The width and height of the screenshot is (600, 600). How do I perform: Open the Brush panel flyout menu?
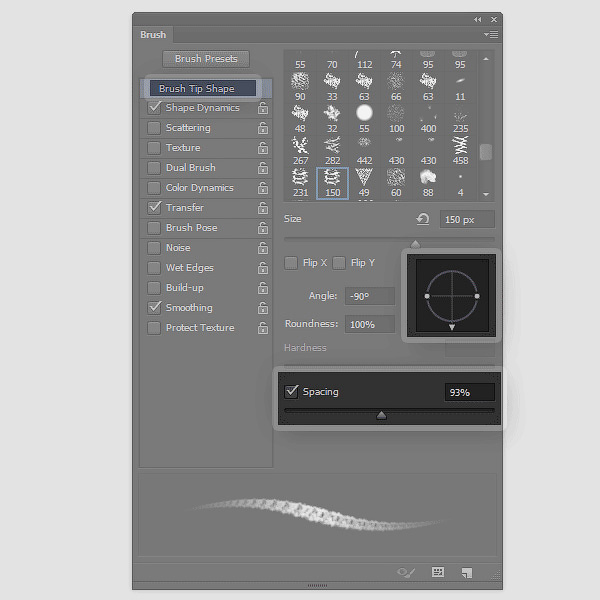coord(491,34)
